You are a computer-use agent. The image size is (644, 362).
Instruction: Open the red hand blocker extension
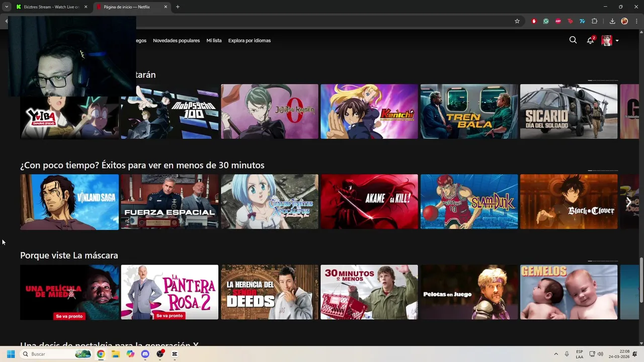(x=534, y=21)
